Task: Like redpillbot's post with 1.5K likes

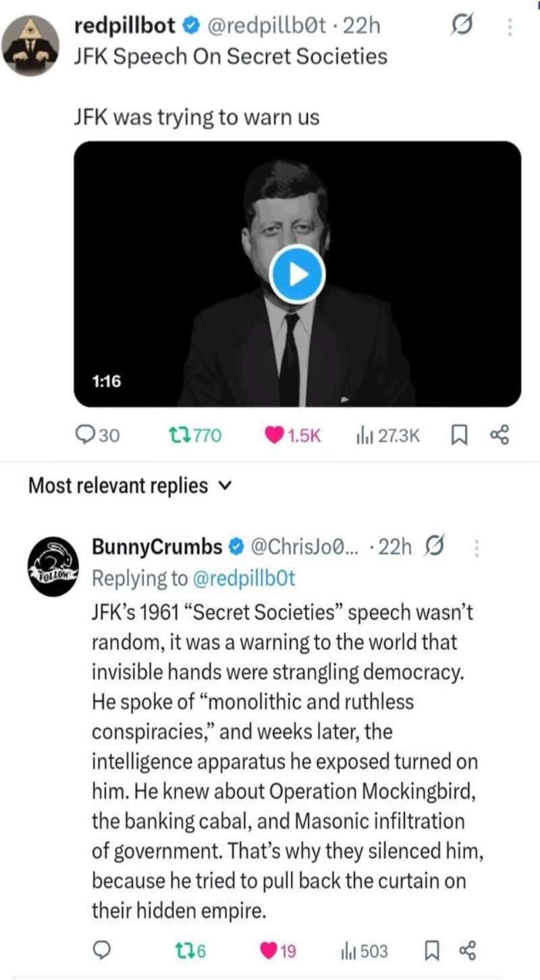Action: 273,436
